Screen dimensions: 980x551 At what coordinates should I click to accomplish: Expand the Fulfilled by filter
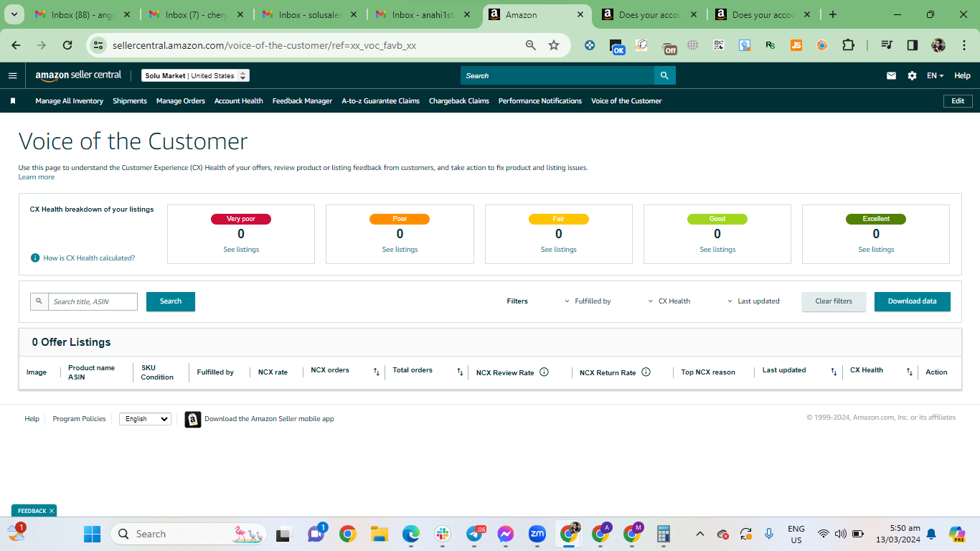coord(588,301)
